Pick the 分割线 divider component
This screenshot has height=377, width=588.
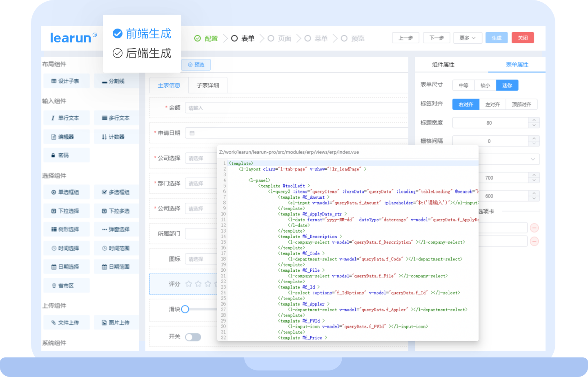point(116,81)
